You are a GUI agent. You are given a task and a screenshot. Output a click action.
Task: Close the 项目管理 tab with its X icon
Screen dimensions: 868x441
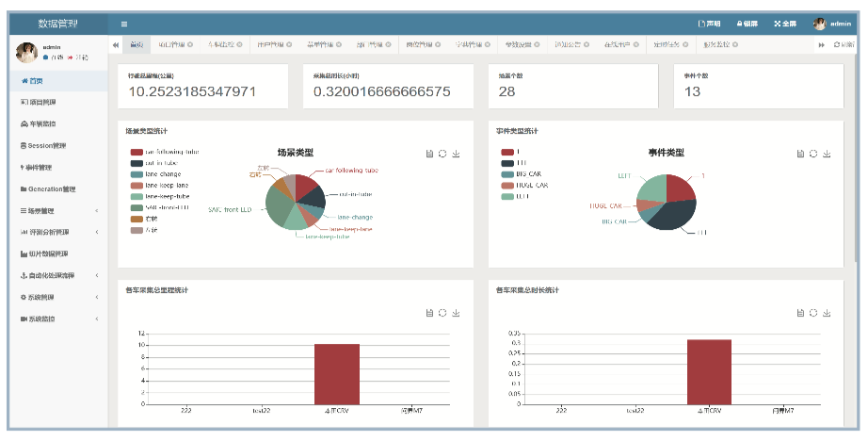pos(190,45)
